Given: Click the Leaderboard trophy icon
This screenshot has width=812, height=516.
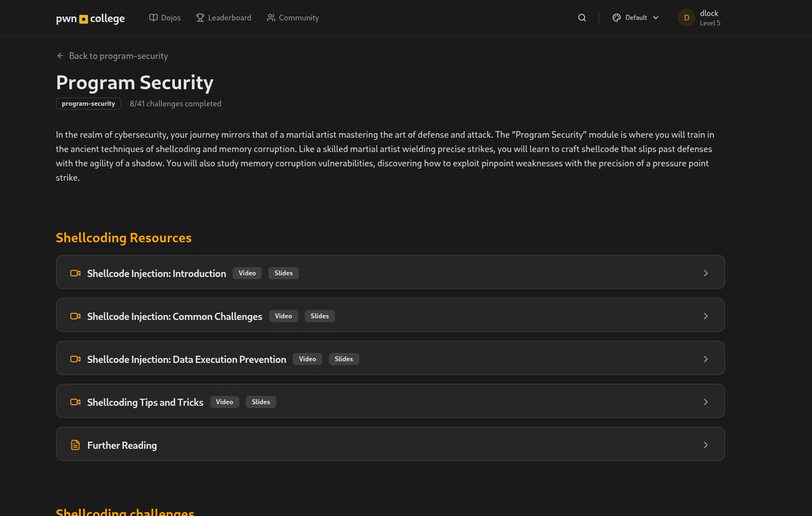Looking at the screenshot, I should 200,18.
